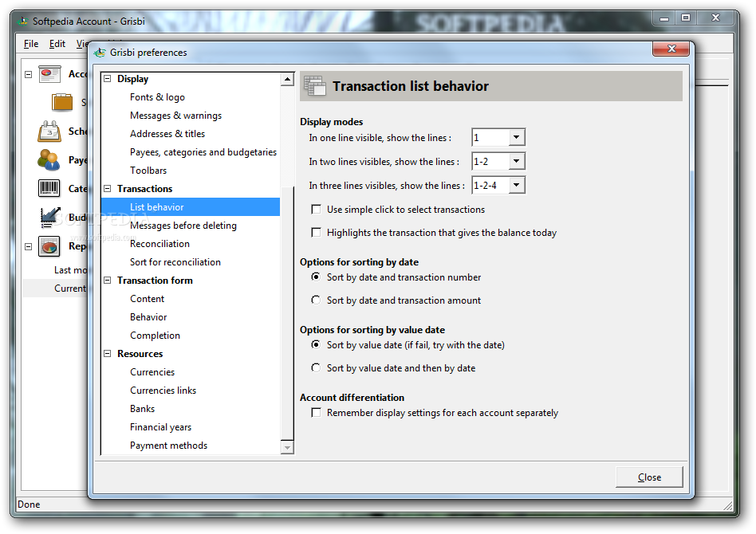Select Financial years preferences page
Screen dimensions: 756x534
(x=160, y=426)
